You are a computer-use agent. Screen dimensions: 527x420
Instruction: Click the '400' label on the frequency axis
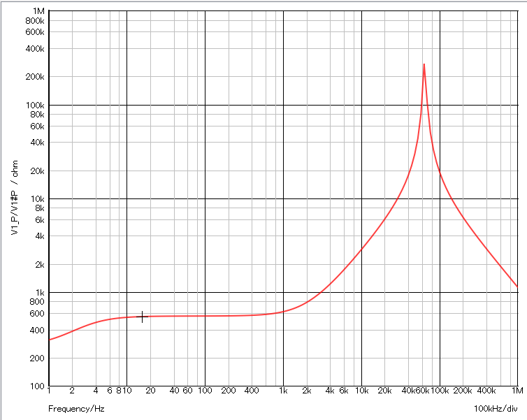coord(252,391)
